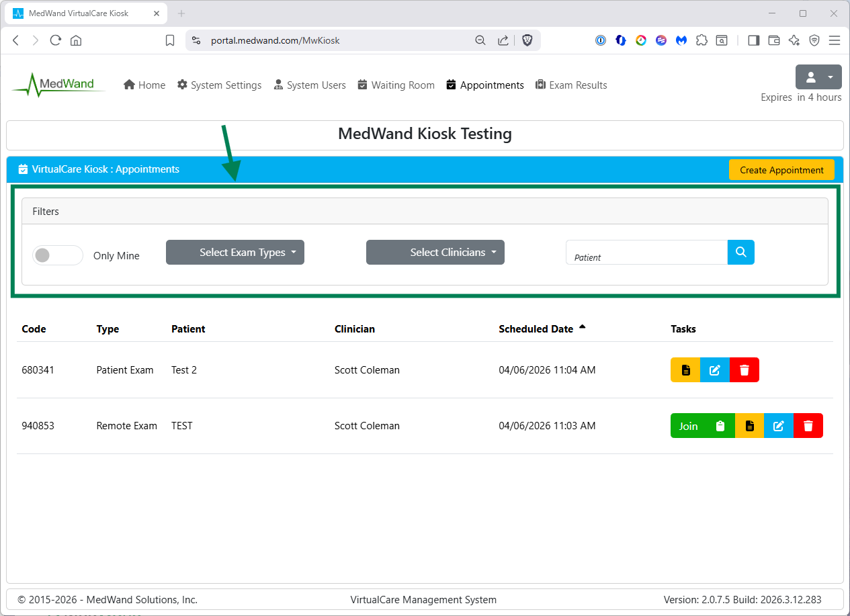
Task: Click the yellow document icon for appointment 940853
Action: pos(749,426)
